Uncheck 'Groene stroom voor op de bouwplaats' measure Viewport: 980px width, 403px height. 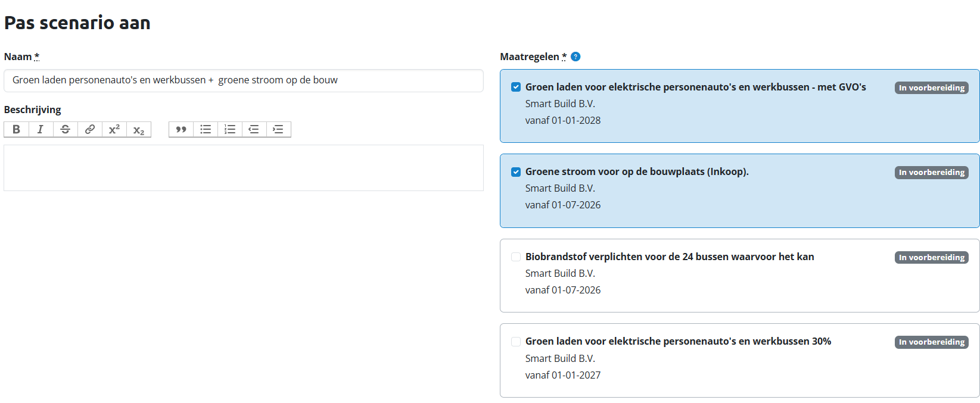coord(516,172)
